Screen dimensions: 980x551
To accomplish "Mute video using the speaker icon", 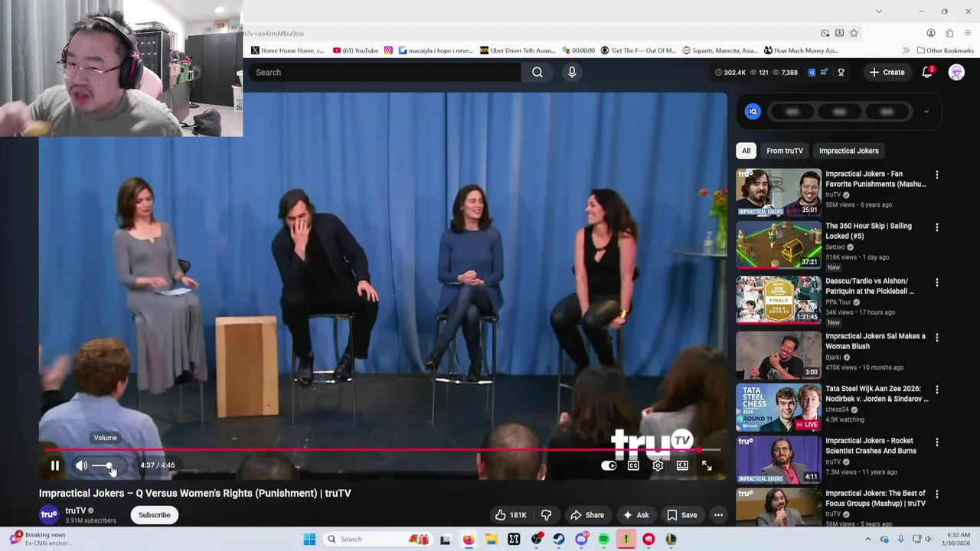I will pyautogui.click(x=81, y=465).
